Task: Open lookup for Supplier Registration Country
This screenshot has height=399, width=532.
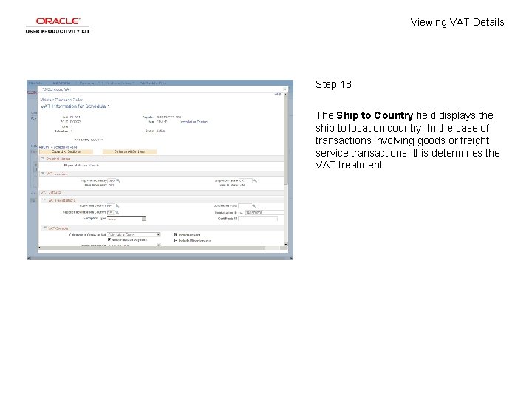Action: [117, 212]
